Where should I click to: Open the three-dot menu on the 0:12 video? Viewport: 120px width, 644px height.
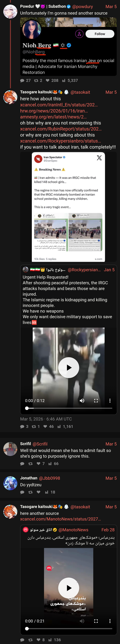(x=110, y=400)
